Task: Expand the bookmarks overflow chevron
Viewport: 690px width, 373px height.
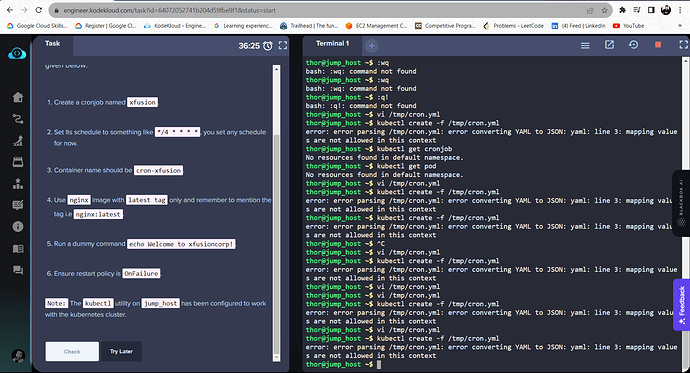Action: [x=680, y=26]
